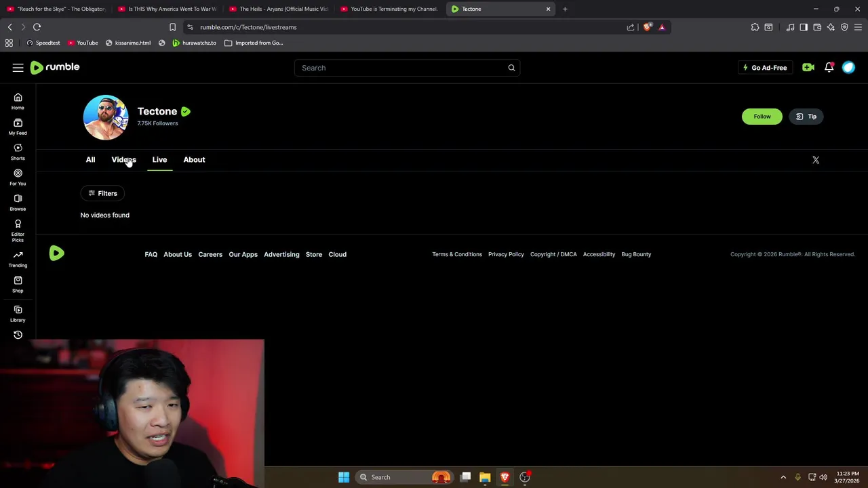The image size is (868, 488).
Task: Open a new browser tab
Action: point(565,9)
